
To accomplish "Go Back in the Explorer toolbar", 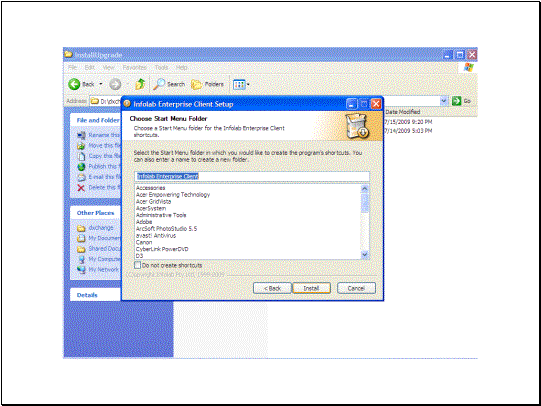I will [x=81, y=84].
